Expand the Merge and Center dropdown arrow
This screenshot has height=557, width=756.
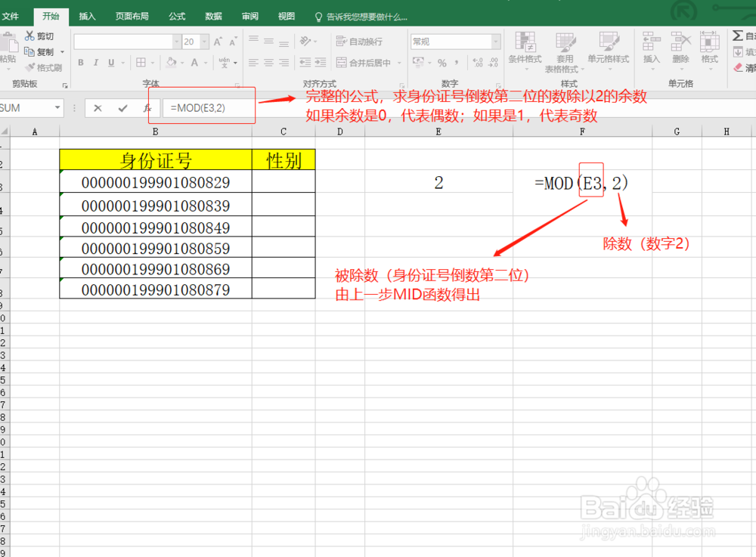(399, 63)
